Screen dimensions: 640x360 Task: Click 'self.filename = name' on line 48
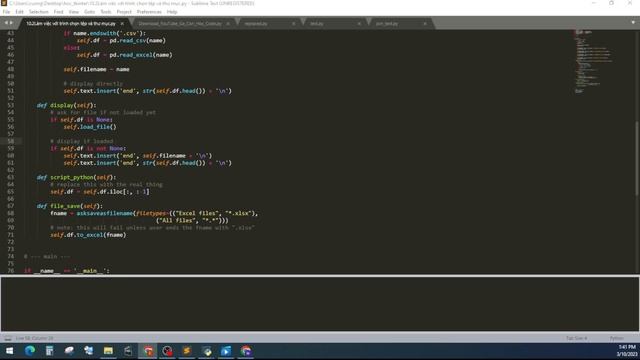96,69
